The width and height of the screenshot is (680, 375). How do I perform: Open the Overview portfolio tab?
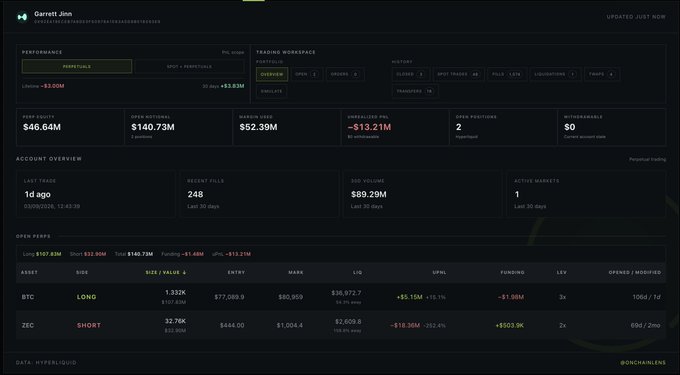[x=272, y=74]
